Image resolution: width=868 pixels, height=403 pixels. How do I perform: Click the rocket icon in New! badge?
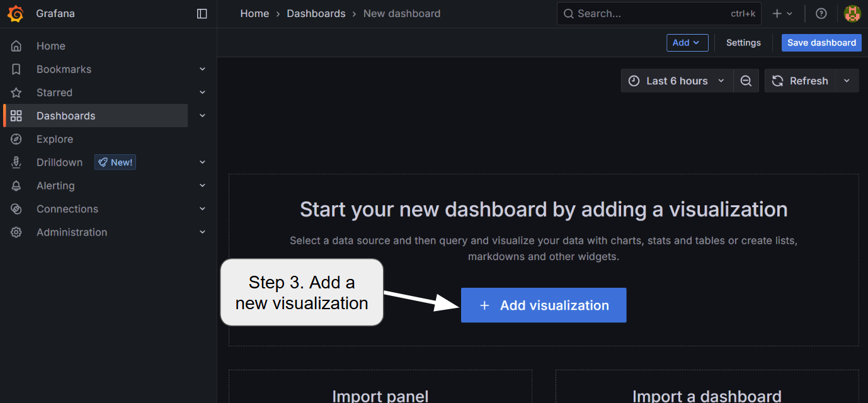coord(103,162)
